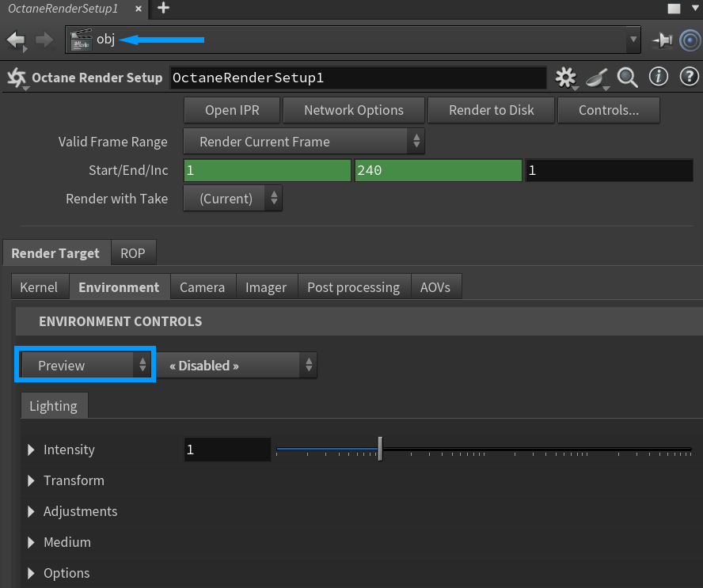This screenshot has height=588, width=703.
Task: Open help via the question mark icon
Action: pyautogui.click(x=689, y=77)
